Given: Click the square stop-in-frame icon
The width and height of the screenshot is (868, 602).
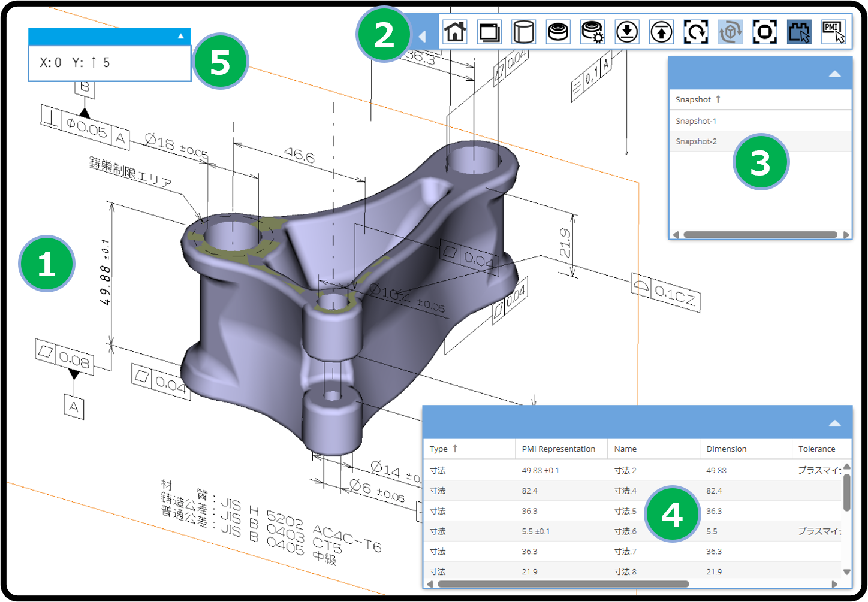Looking at the screenshot, I should pyautogui.click(x=765, y=32).
